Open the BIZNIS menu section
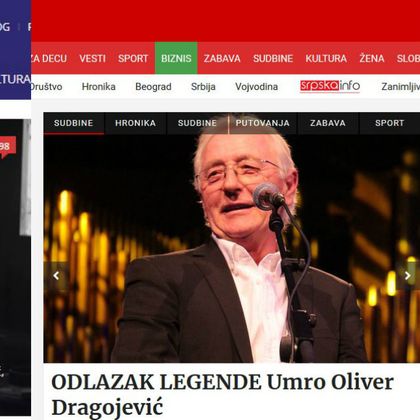The height and width of the screenshot is (420, 420). 176,58
